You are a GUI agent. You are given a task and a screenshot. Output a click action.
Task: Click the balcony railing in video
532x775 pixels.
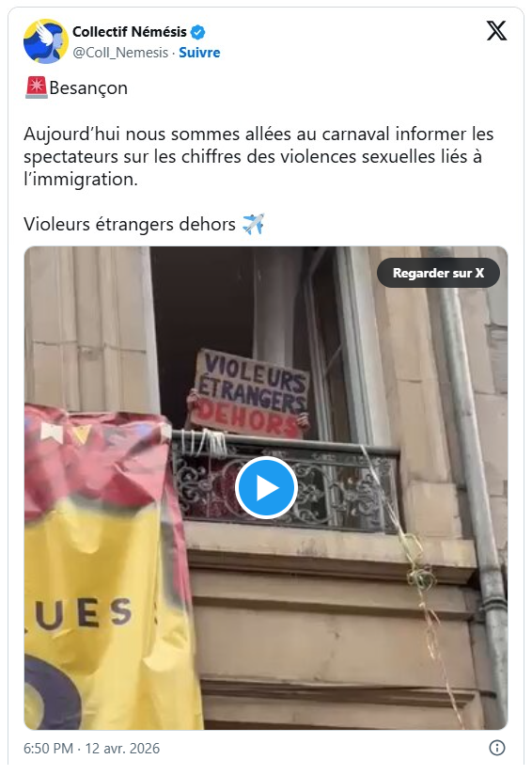(286, 483)
